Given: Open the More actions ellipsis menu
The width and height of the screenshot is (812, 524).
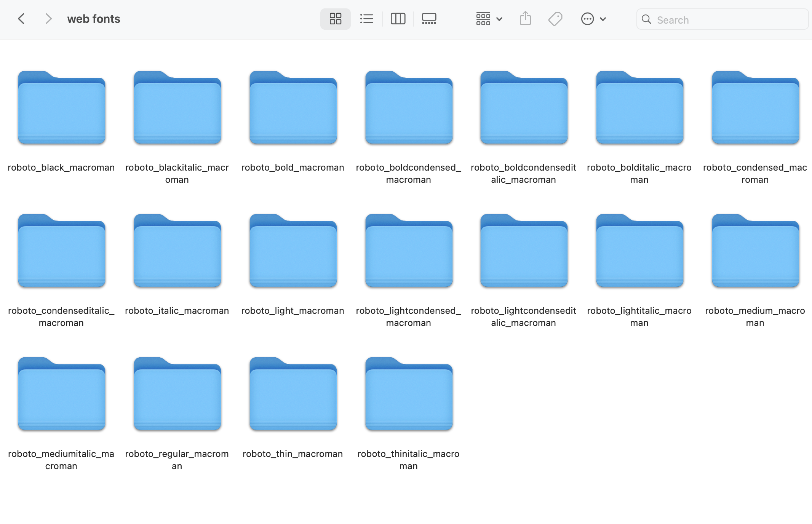Looking at the screenshot, I should pos(593,19).
